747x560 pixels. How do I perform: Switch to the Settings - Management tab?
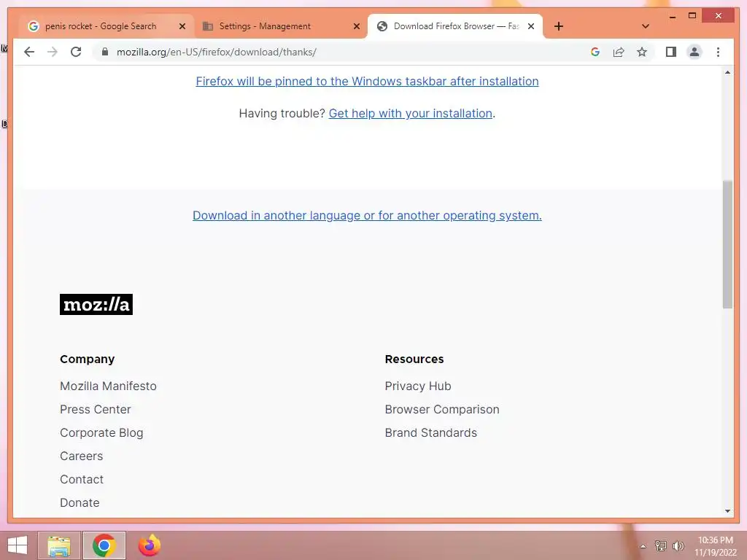280,26
